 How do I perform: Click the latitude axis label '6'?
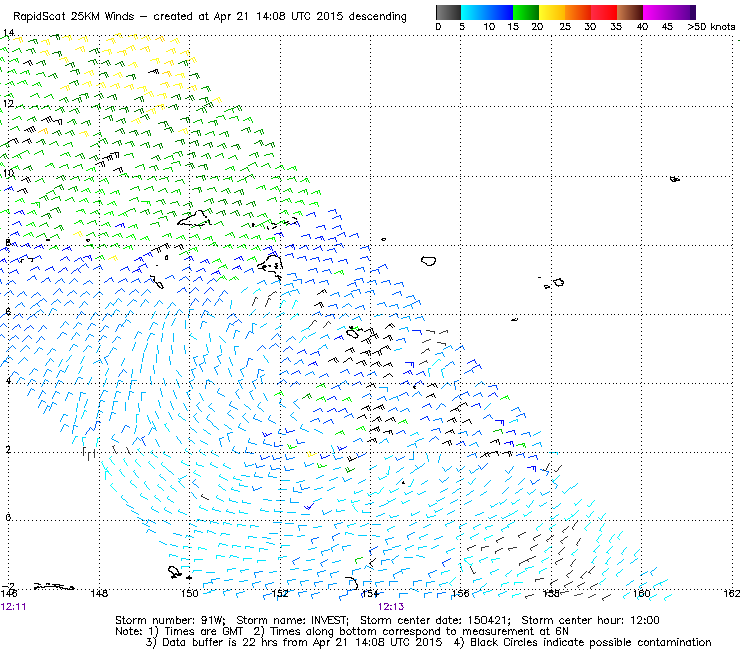click(x=8, y=312)
